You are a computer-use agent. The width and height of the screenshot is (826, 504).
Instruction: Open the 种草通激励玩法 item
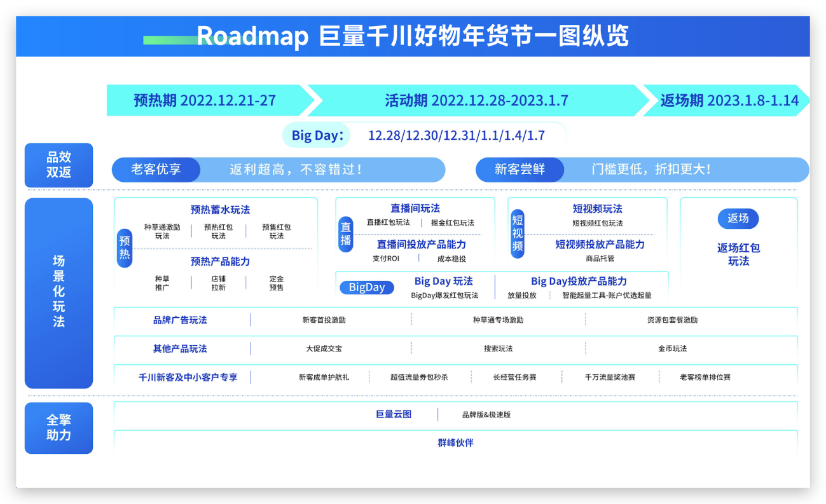click(162, 231)
